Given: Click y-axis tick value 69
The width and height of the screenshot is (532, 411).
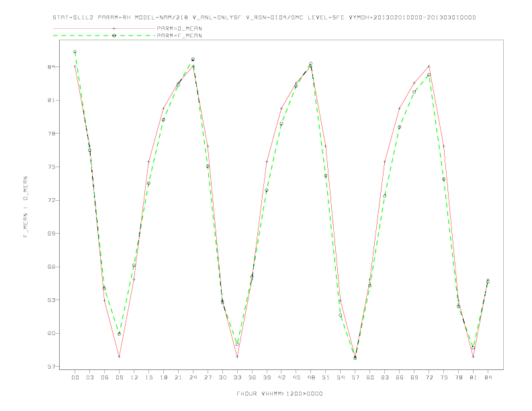Looking at the screenshot, I should (x=51, y=233).
